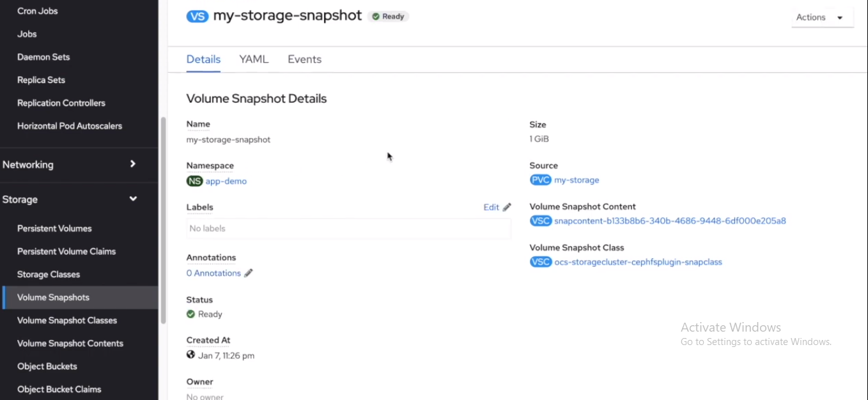Screen dimensions: 868x400
Task: Click the No labels input field
Action: [x=348, y=229]
